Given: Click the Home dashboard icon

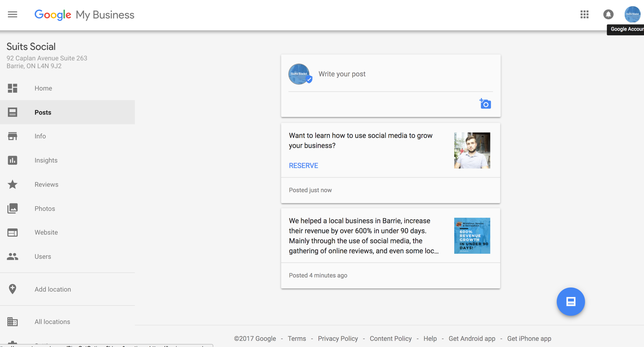Looking at the screenshot, I should click(12, 88).
